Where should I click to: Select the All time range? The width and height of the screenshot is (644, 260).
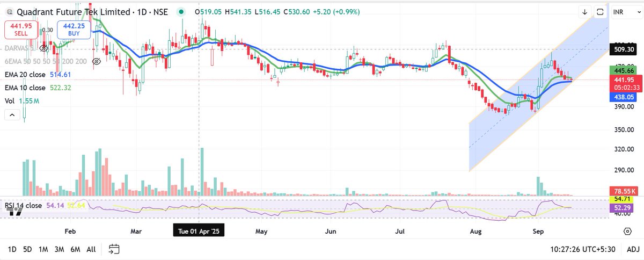pyautogui.click(x=91, y=249)
